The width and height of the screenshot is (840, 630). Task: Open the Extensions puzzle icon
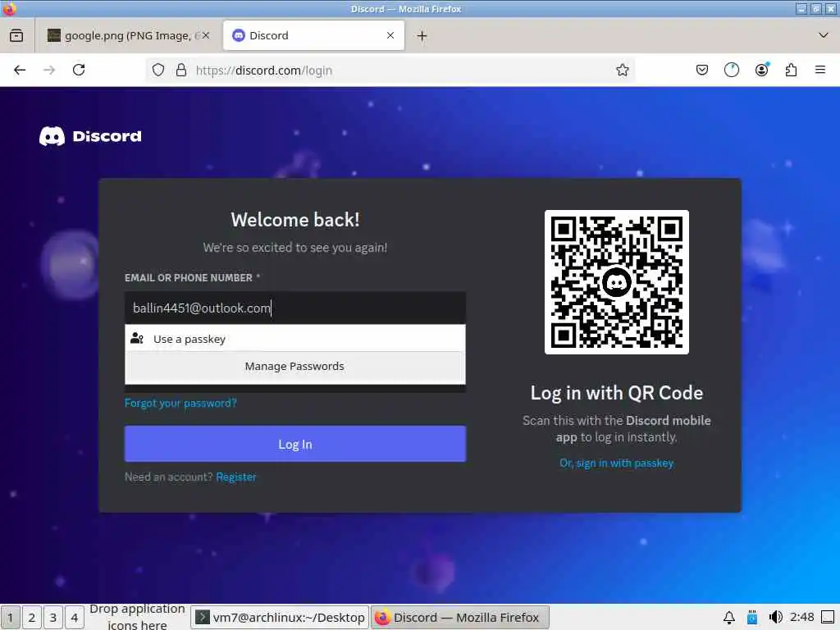click(x=791, y=71)
